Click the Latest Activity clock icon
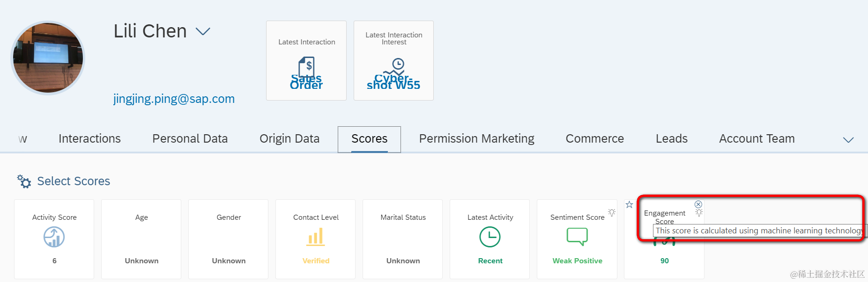 pyautogui.click(x=490, y=237)
